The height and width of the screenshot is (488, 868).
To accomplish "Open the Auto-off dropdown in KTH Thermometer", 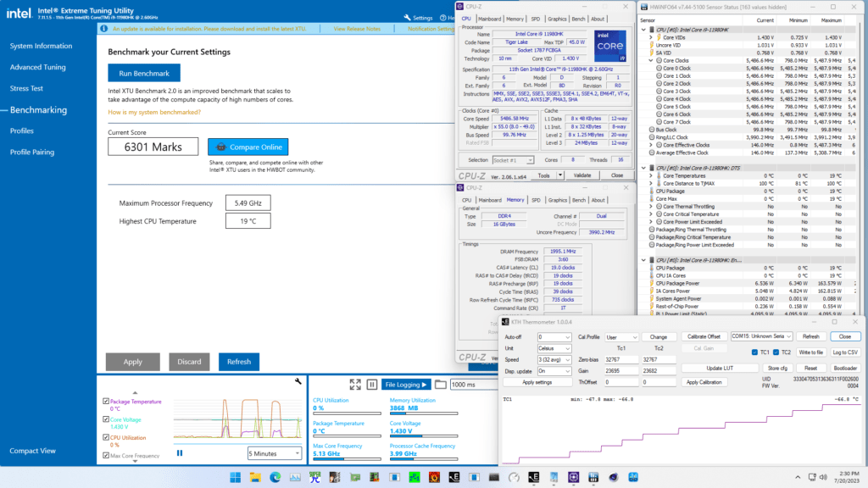I will [x=554, y=337].
